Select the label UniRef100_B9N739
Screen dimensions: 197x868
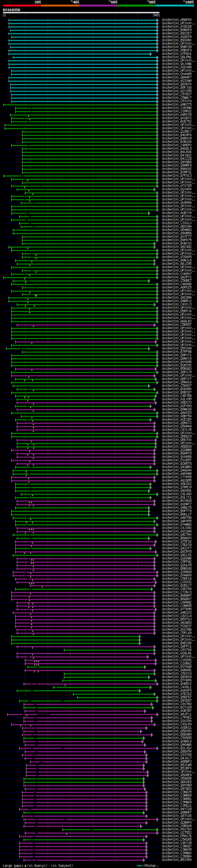[x=177, y=47]
